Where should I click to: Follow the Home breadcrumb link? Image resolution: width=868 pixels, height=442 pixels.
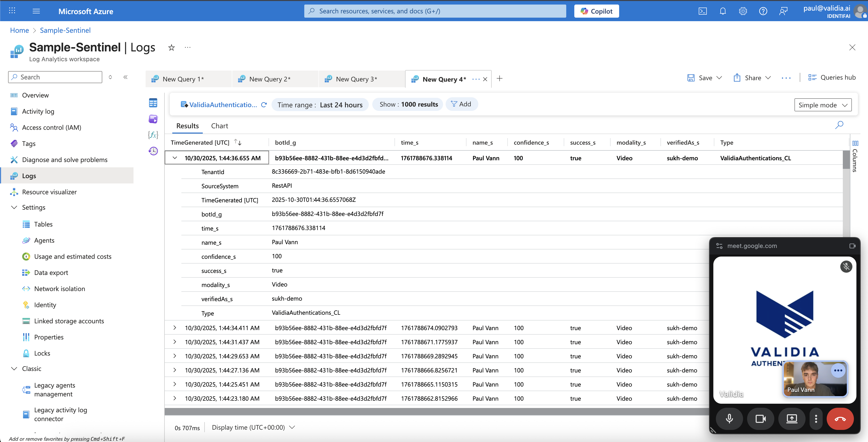[x=19, y=30]
